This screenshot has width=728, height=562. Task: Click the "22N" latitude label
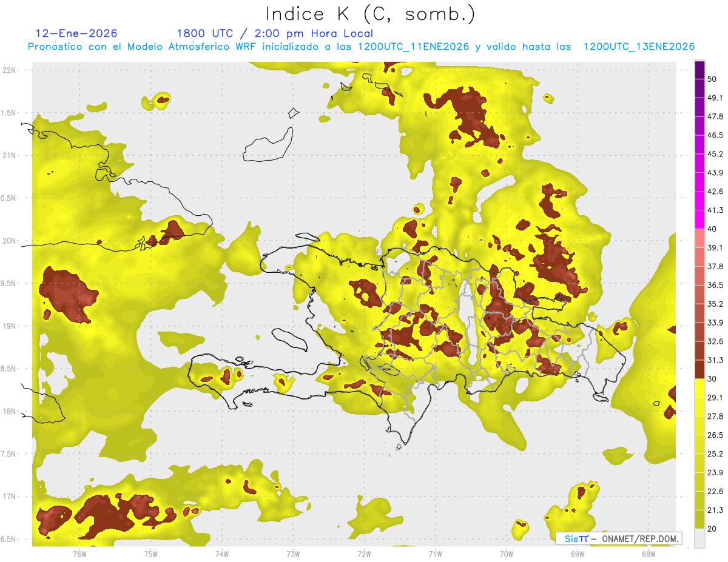pos(10,70)
